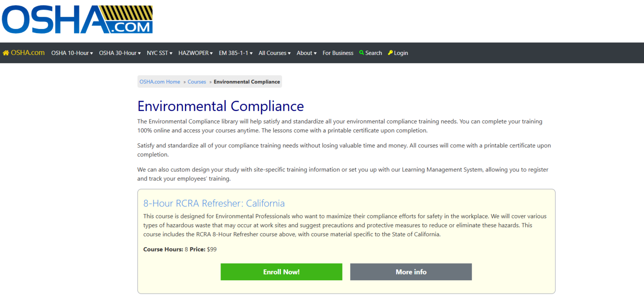Open the OSHA 30-Hour dropdown
The image size is (644, 295).
(x=119, y=53)
